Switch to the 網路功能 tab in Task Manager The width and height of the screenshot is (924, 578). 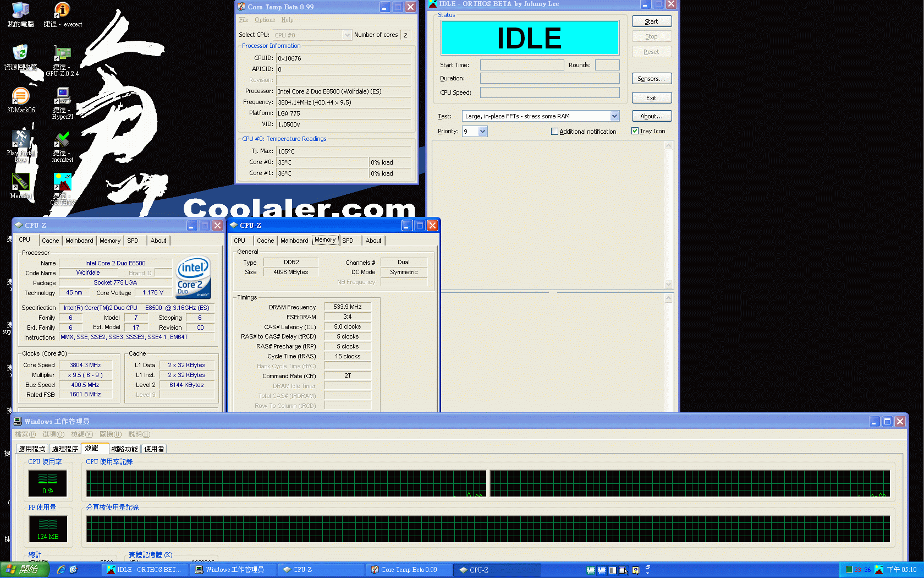[124, 449]
